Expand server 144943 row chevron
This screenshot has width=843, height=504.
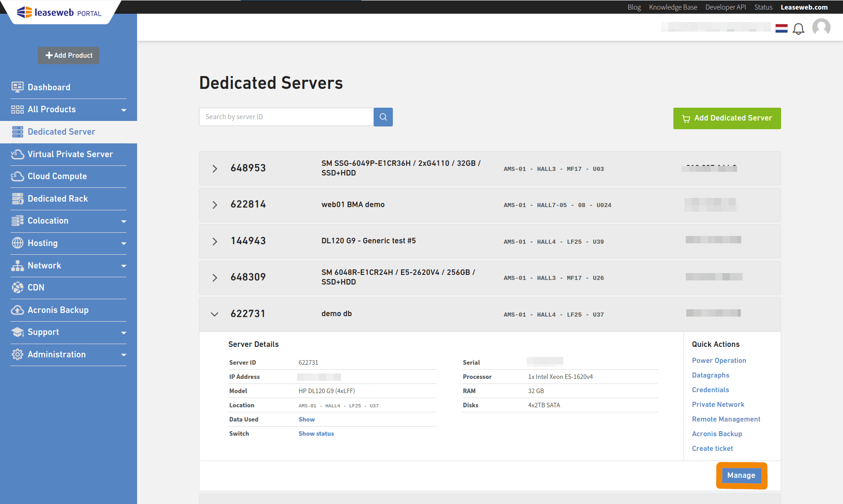click(x=215, y=241)
